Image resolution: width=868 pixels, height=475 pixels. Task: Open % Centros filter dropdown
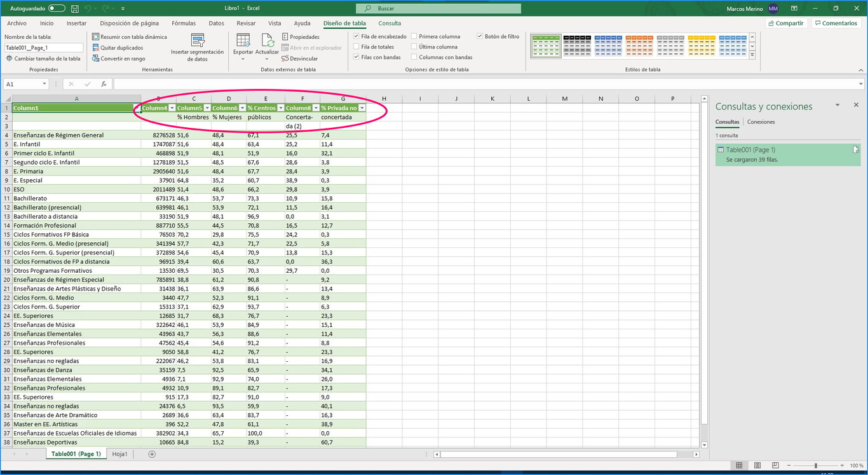click(x=281, y=108)
